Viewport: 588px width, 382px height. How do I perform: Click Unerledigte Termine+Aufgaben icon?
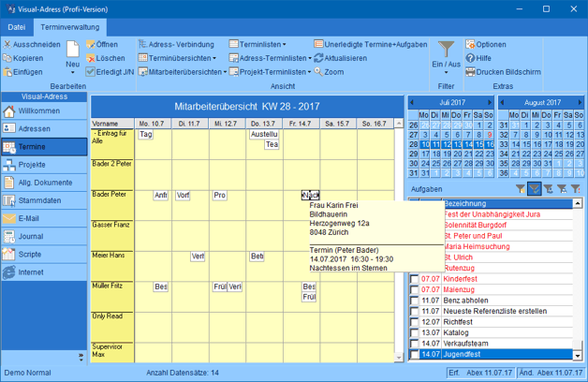pos(318,44)
